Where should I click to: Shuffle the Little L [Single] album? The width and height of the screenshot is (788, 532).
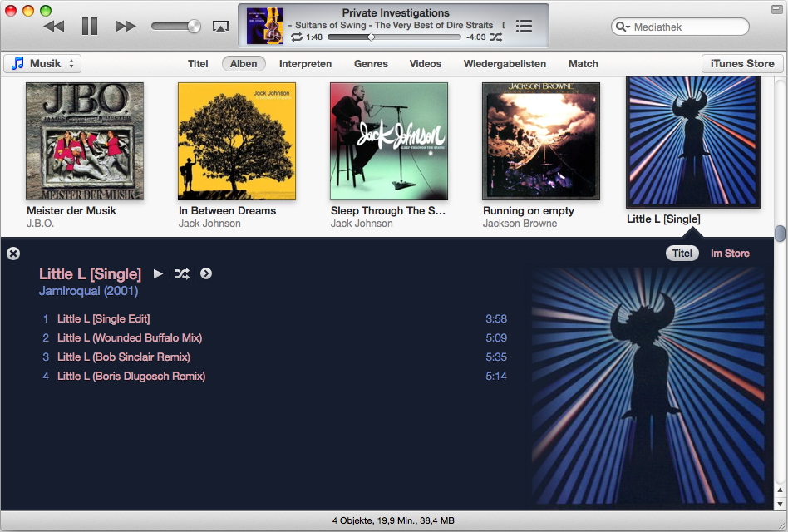pos(181,273)
